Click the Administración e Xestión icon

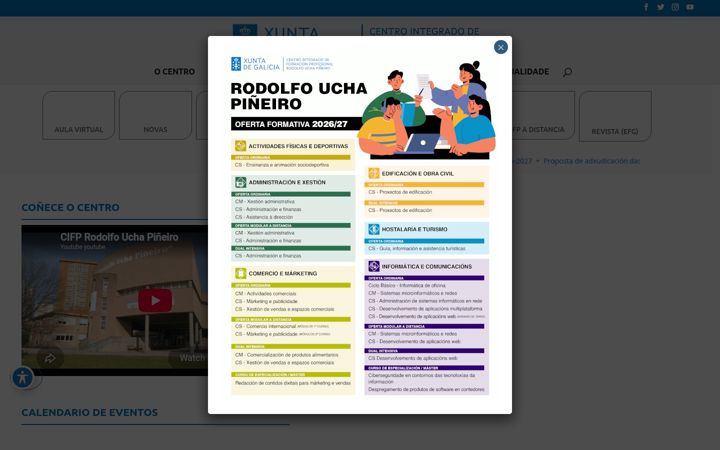coord(241,182)
